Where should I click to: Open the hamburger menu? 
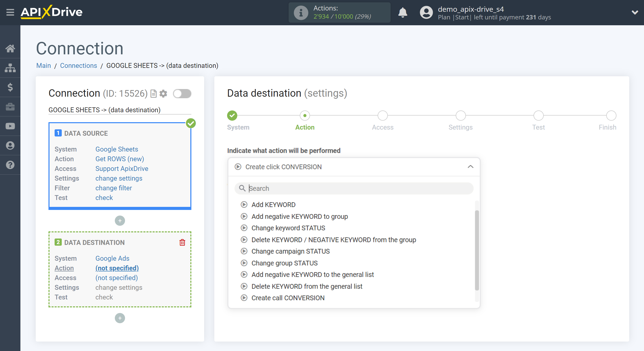click(x=10, y=12)
